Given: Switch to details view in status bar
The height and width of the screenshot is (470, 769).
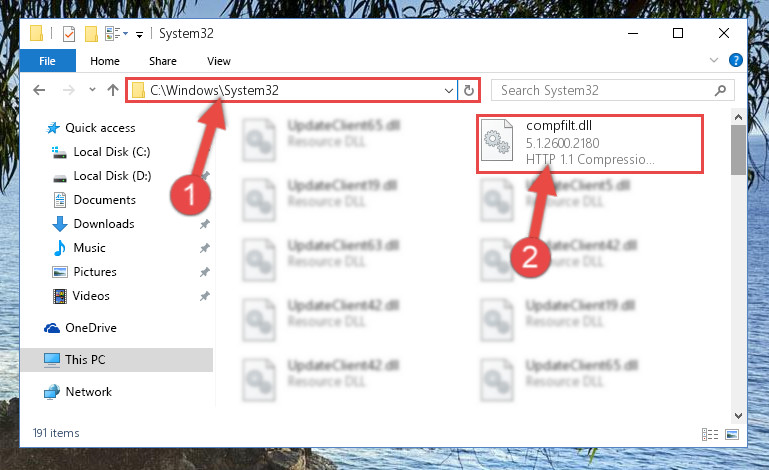Looking at the screenshot, I should tap(710, 434).
